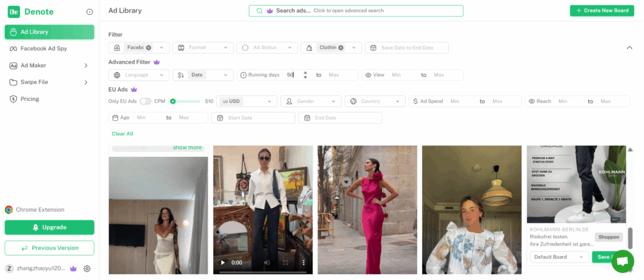This screenshot has height=280, width=644.
Task: Open the floral blouse ad thumbnail
Action: pos(472,210)
